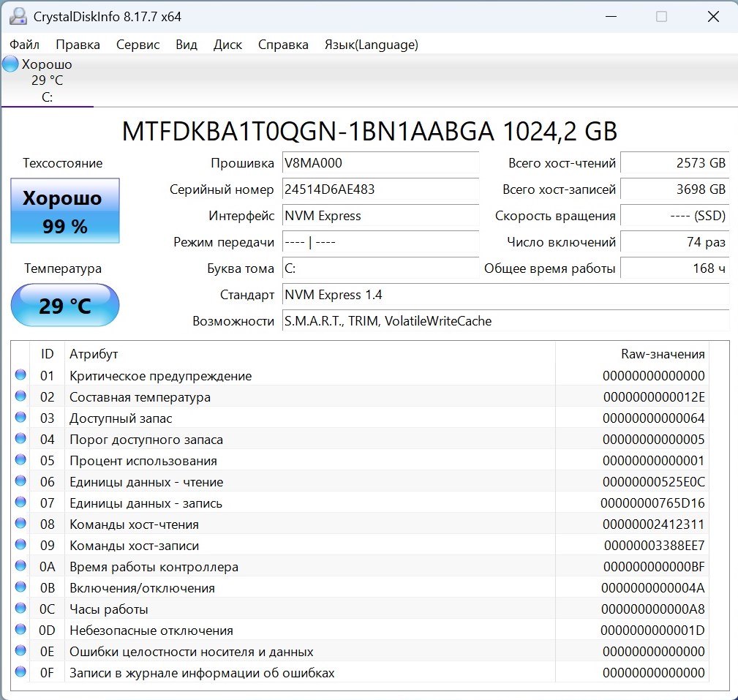This screenshot has height=700, width=738.
Task: Click the Серийный номер field
Action: click(x=380, y=189)
